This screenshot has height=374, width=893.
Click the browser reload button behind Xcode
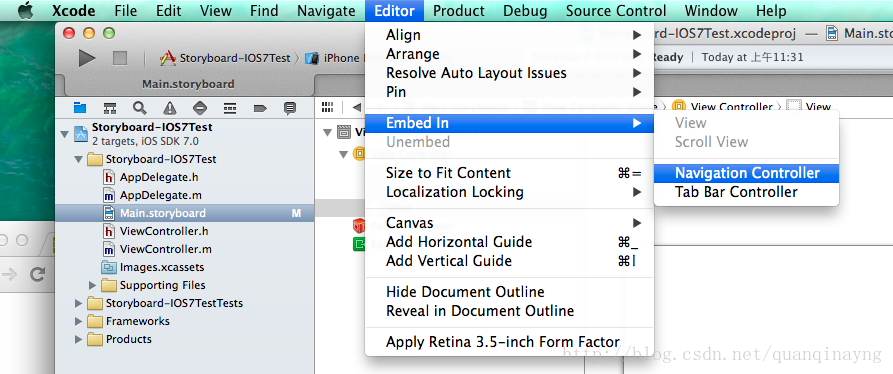[x=38, y=275]
